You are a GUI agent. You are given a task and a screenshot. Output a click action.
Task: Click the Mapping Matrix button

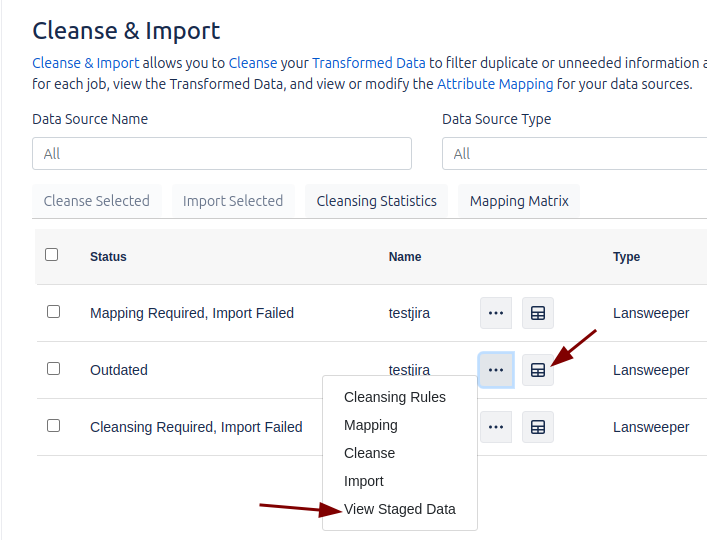[519, 201]
